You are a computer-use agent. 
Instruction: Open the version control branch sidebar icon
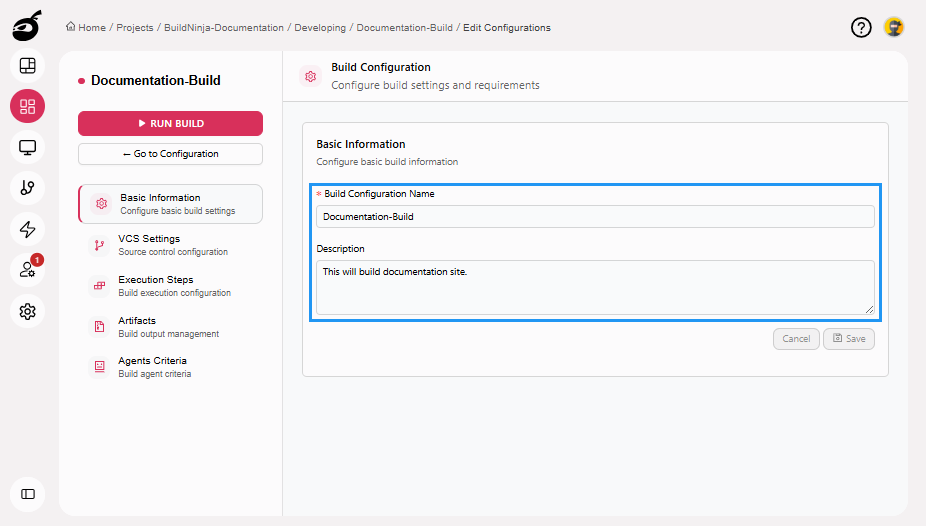pyautogui.click(x=27, y=188)
